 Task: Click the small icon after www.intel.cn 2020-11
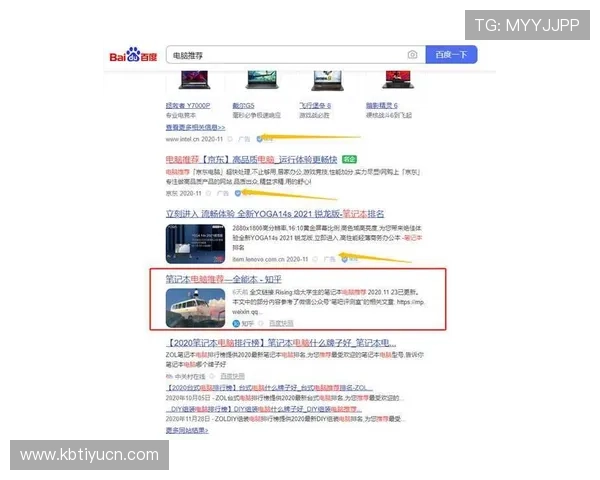click(x=230, y=139)
